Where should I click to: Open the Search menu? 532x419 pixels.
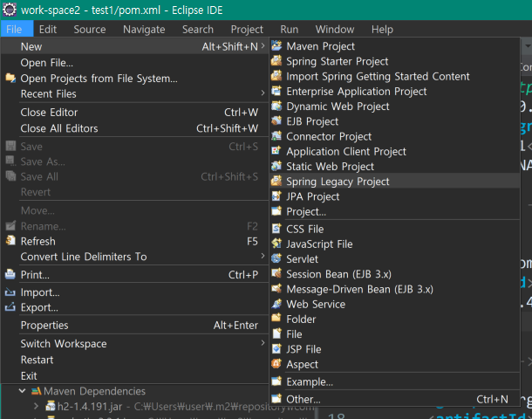pyautogui.click(x=198, y=29)
